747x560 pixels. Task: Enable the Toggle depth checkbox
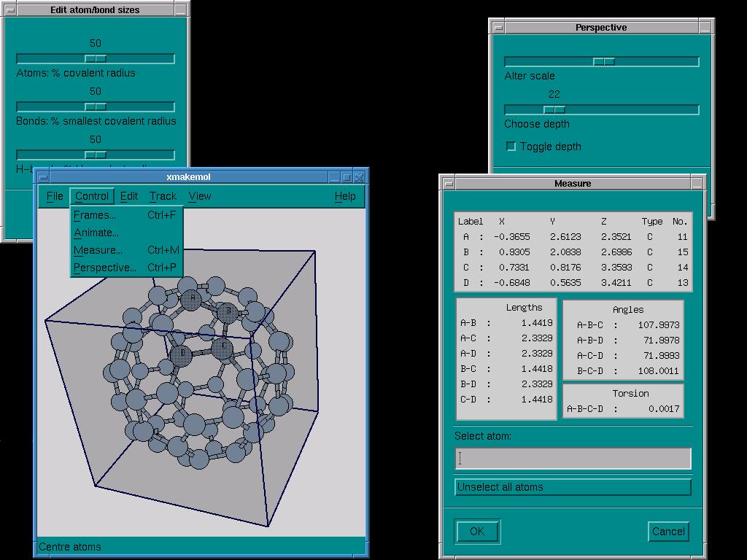(x=511, y=147)
